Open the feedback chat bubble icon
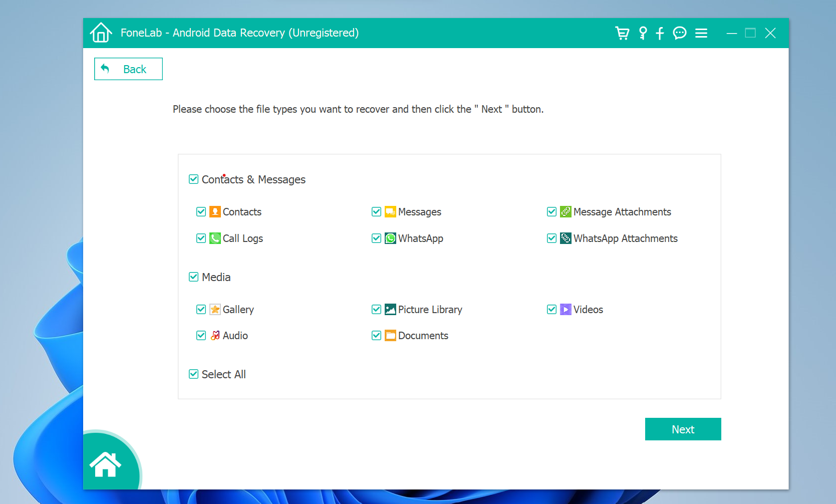 (x=680, y=33)
